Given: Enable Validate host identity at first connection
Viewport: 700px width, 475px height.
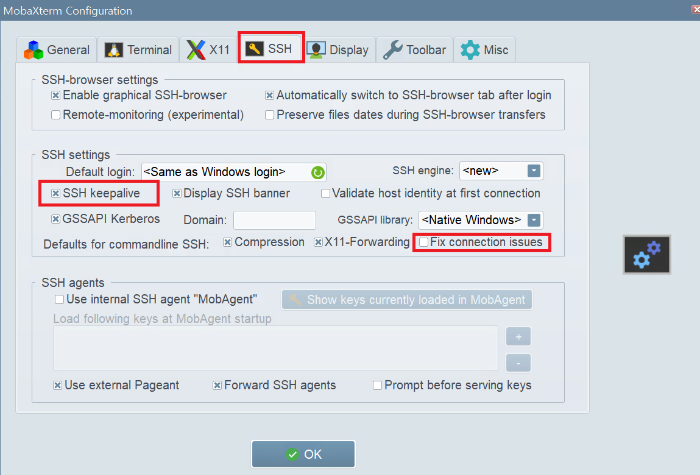Looking at the screenshot, I should tap(325, 193).
